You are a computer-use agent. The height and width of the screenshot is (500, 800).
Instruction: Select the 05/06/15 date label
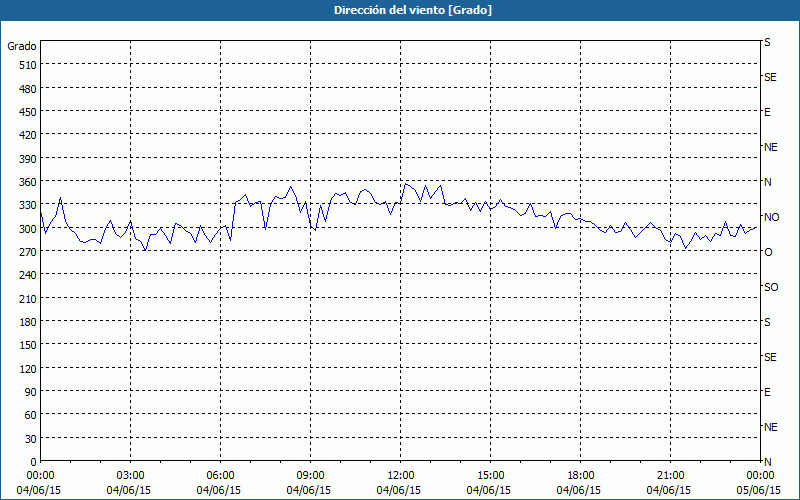point(759,490)
